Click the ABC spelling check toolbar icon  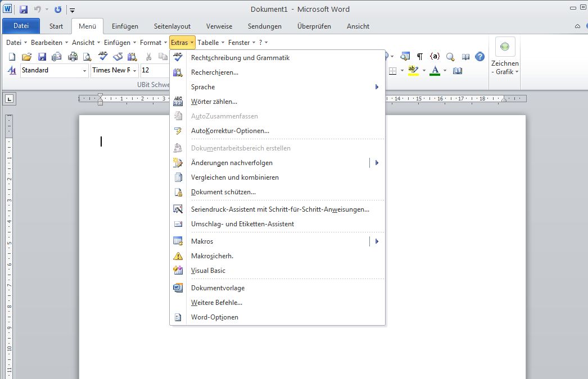pos(103,56)
